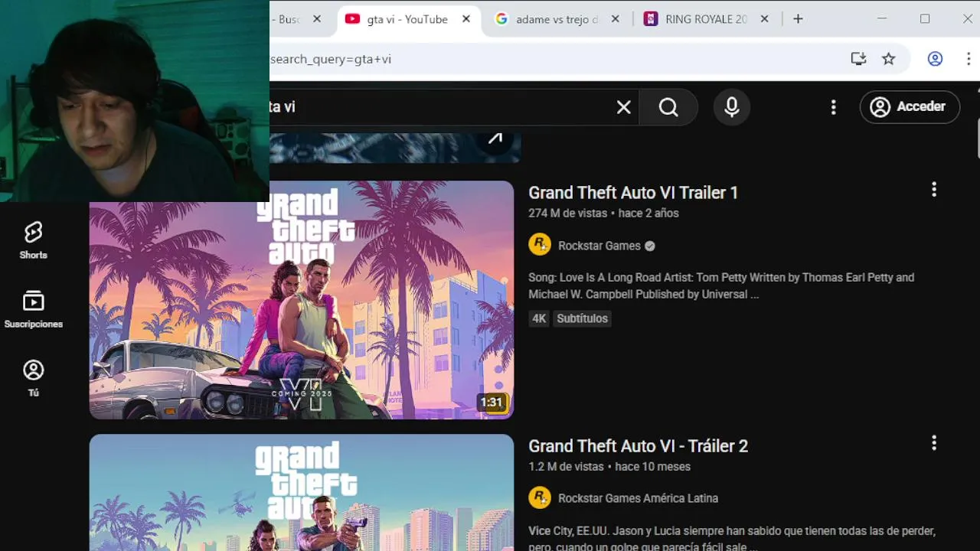Click Tráiler 2 Vice City description
Viewport: 980px width, 551px height.
coord(732,539)
